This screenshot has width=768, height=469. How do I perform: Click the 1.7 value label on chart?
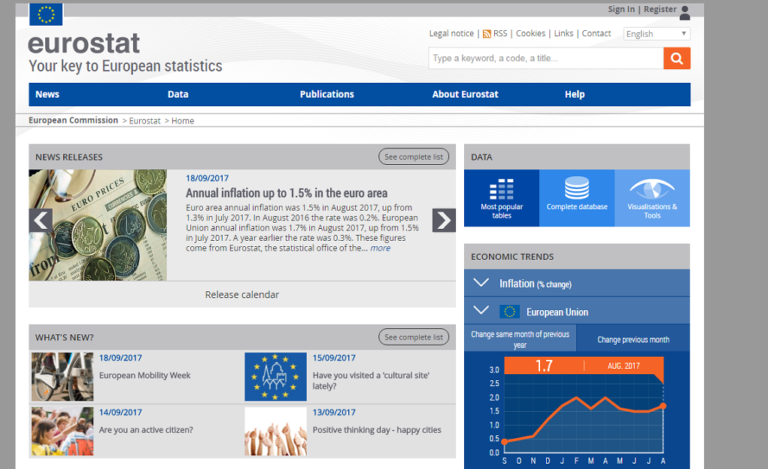[544, 366]
